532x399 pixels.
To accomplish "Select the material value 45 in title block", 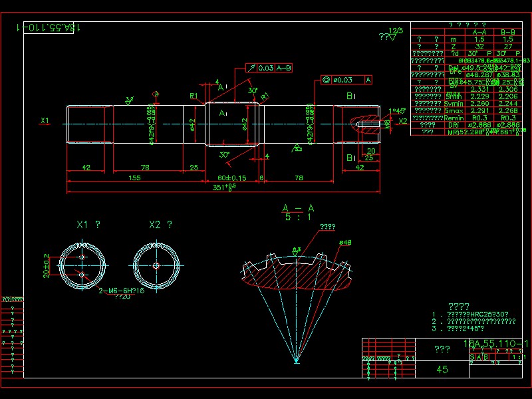I will tap(442, 370).
